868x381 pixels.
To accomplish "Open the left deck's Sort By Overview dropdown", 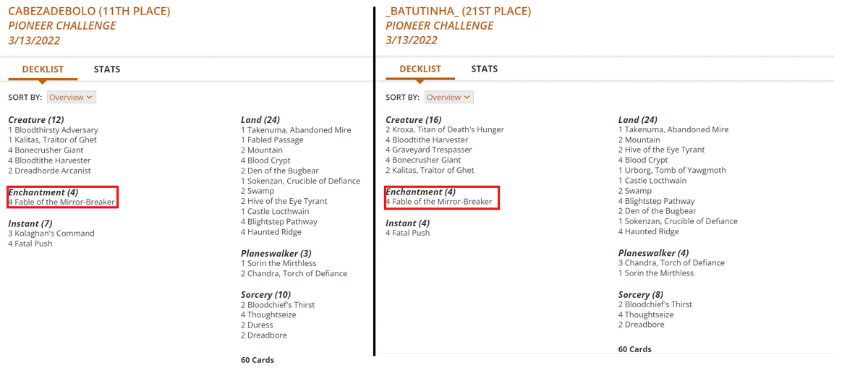I will click(72, 97).
